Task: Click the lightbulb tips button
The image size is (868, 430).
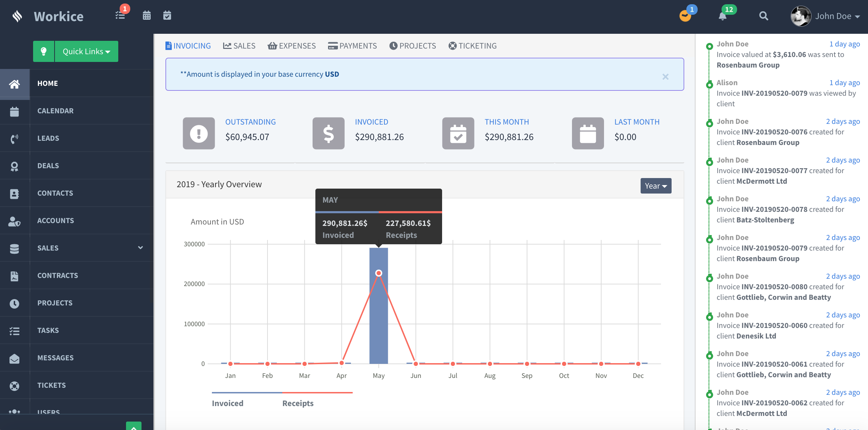Action: pyautogui.click(x=44, y=51)
